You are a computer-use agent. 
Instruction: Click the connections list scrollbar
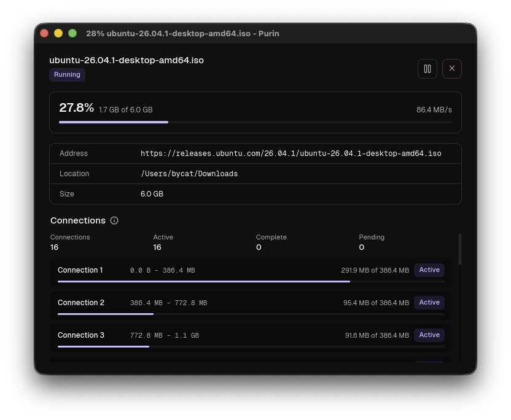pyautogui.click(x=460, y=249)
